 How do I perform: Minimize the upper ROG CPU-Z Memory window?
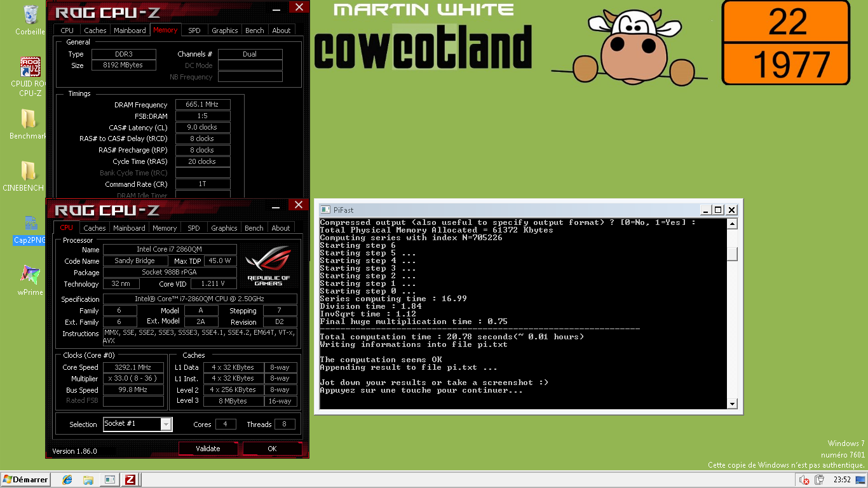[x=276, y=10]
